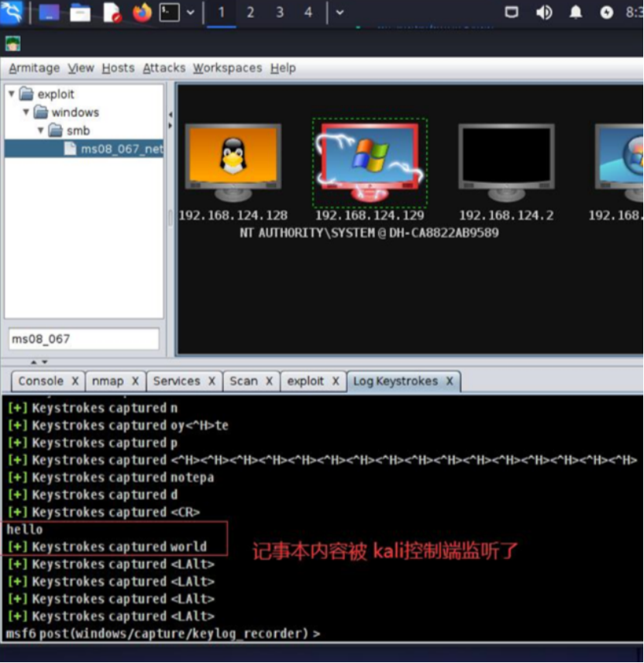The image size is (644, 663).
Task: Open the notifications bell
Action: pyautogui.click(x=576, y=12)
